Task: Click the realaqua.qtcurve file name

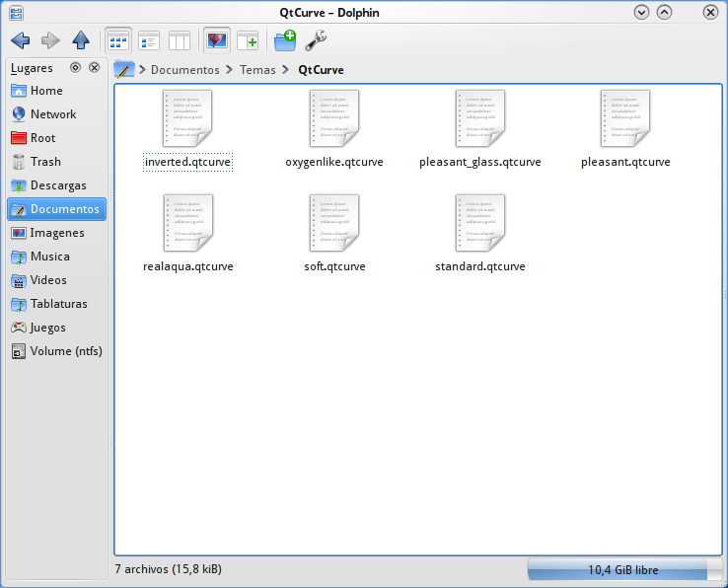Action: click(x=188, y=266)
